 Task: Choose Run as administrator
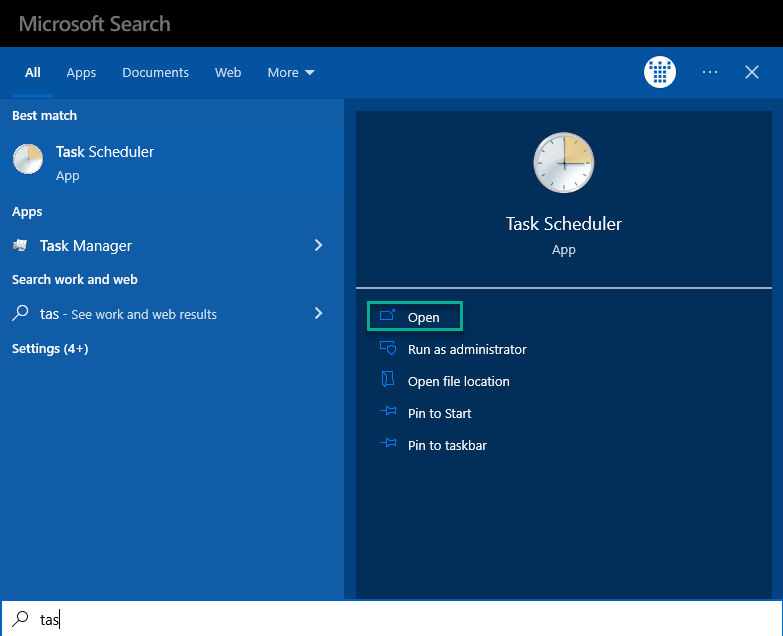467,349
